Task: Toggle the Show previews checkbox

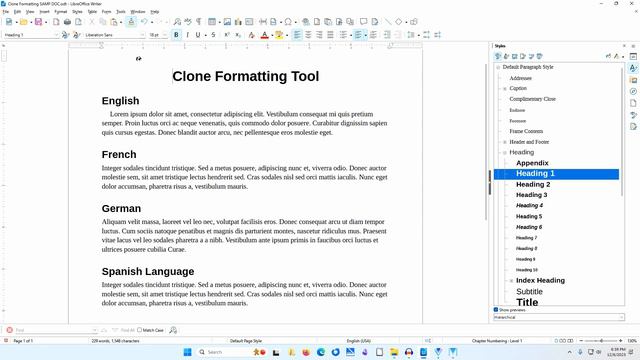Action: coord(496,310)
